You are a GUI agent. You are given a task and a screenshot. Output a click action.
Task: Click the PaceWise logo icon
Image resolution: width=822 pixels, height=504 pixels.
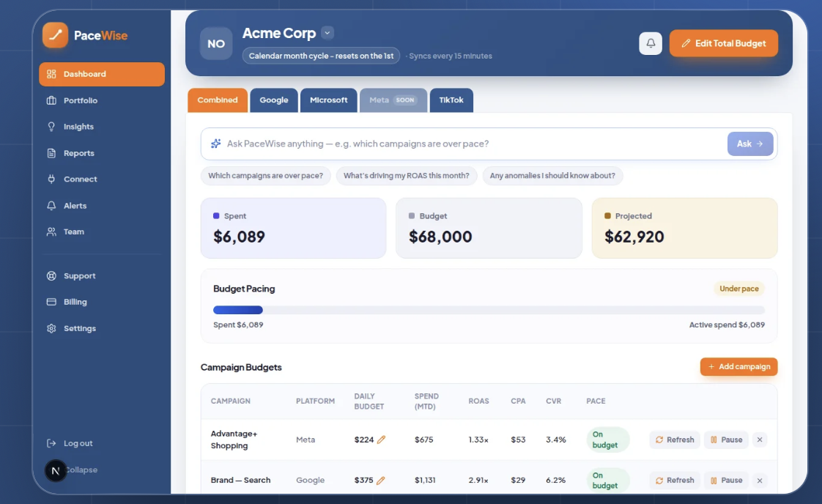[x=55, y=35]
